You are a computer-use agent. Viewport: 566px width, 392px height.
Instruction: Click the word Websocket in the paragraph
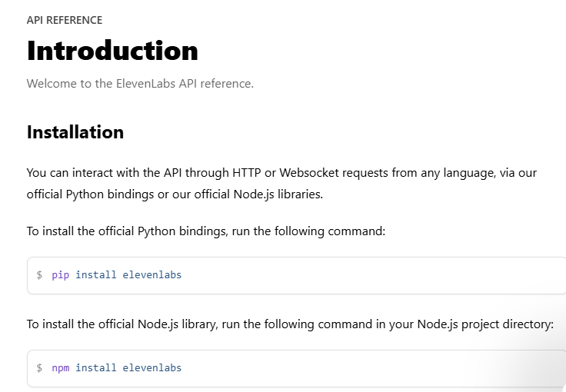309,173
